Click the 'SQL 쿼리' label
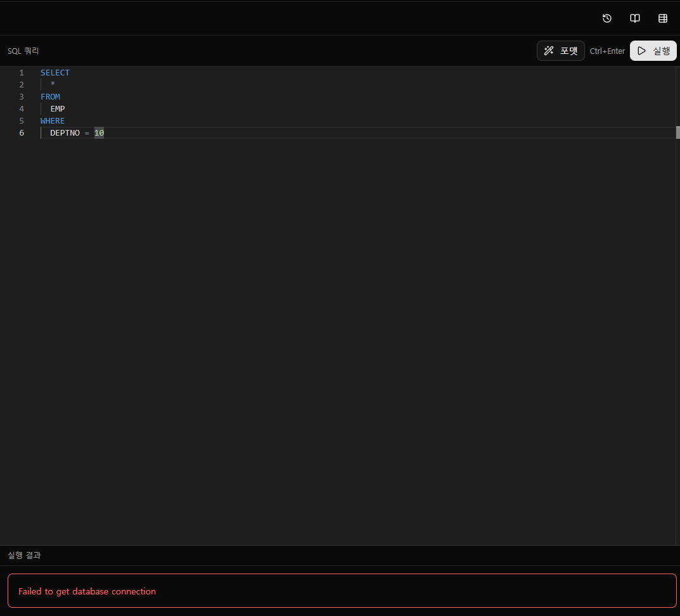This screenshot has width=680, height=616. point(23,51)
